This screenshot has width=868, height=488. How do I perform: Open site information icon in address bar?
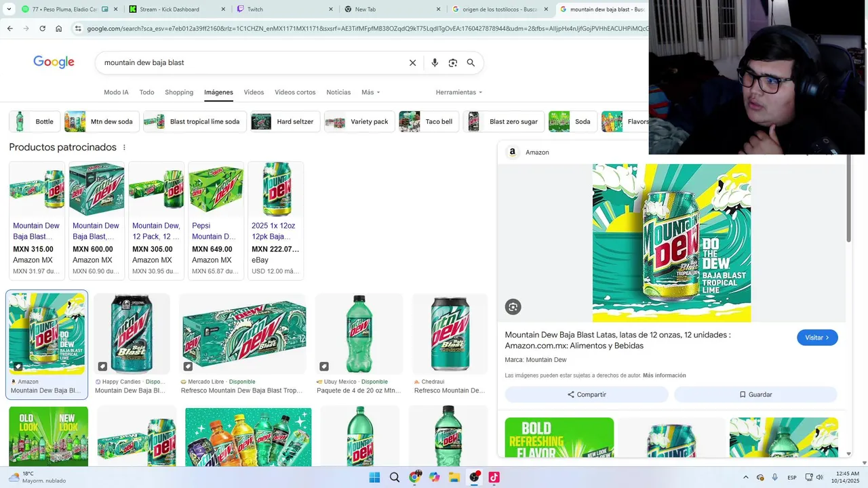tap(78, 28)
